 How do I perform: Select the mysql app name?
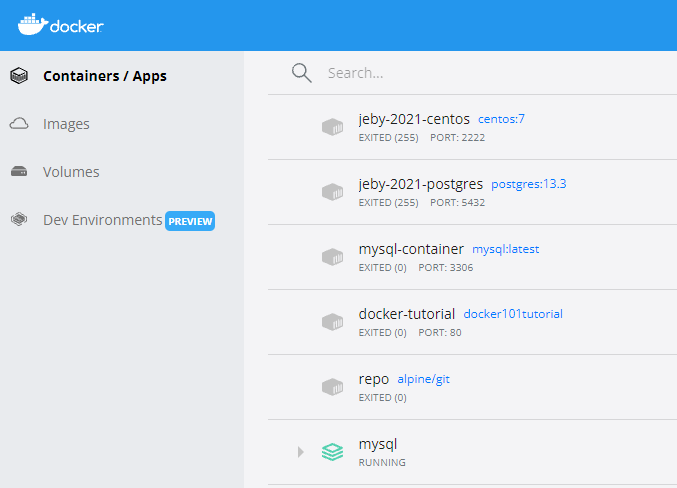tap(378, 444)
